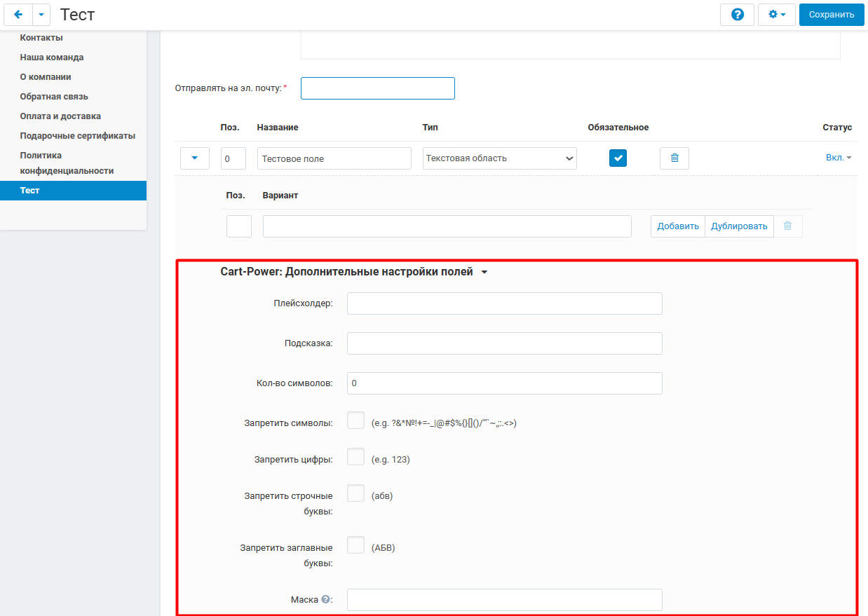868x616 pixels.
Task: Click the Дублировать variant button
Action: (739, 226)
